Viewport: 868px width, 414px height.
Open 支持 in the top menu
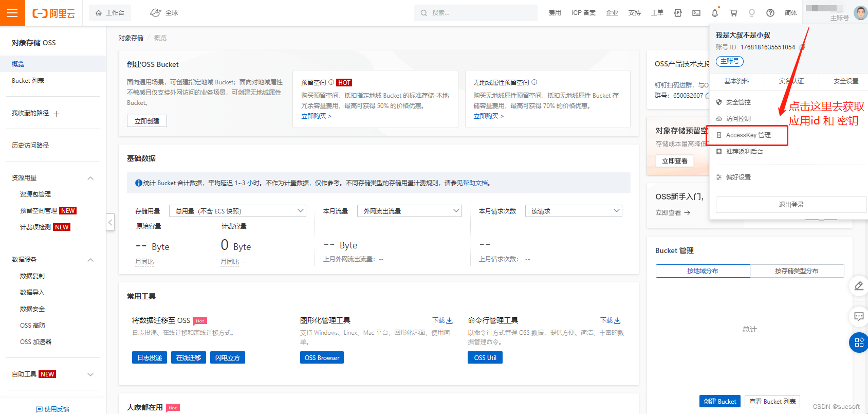tap(635, 13)
